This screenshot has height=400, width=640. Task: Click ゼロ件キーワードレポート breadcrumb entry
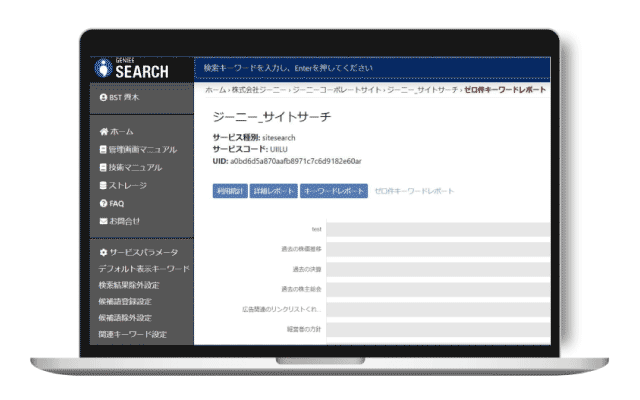click(505, 90)
